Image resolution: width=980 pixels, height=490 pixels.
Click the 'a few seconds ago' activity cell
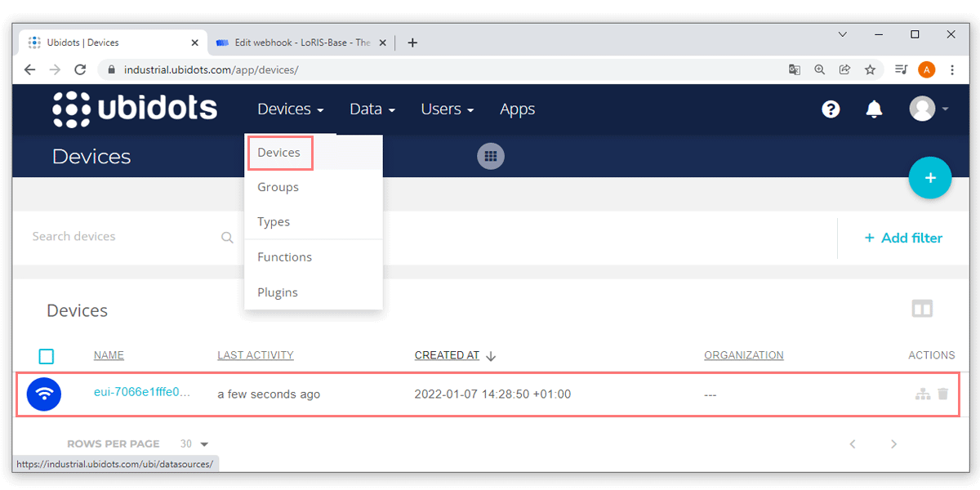coord(269,394)
